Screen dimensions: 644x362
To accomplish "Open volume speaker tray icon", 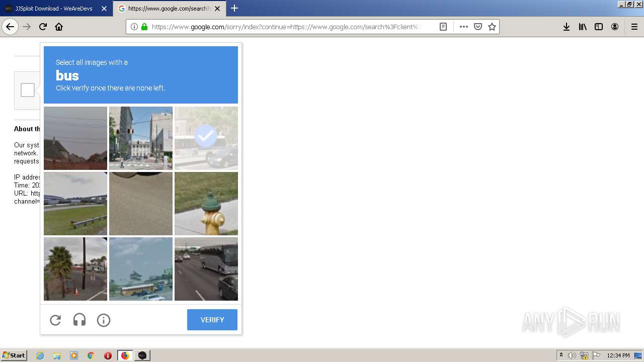I will pos(572,355).
